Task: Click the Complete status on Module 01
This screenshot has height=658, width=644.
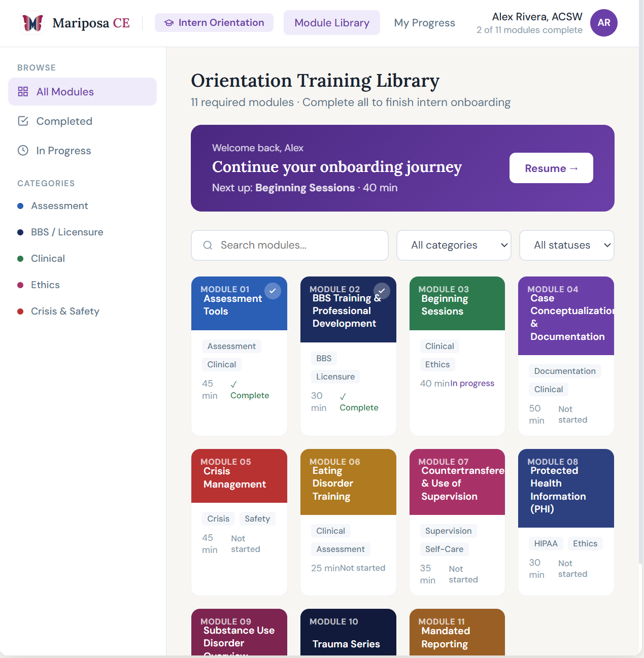Action: point(250,390)
